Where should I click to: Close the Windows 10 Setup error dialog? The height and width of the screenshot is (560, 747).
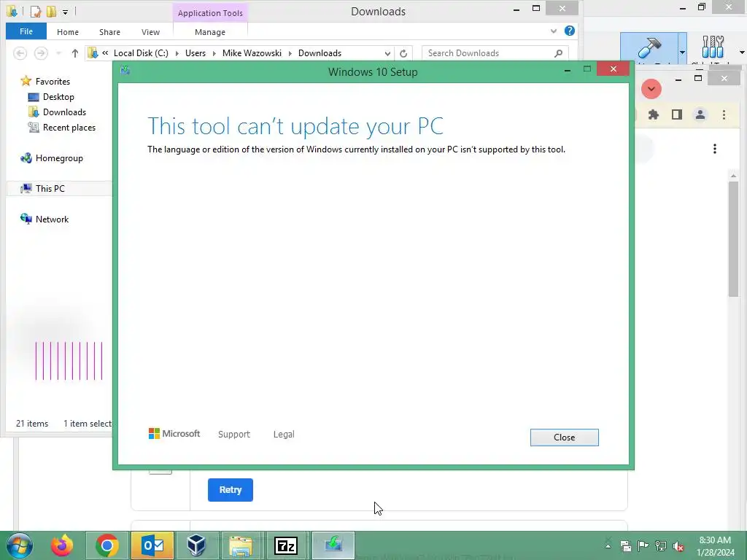pos(564,437)
